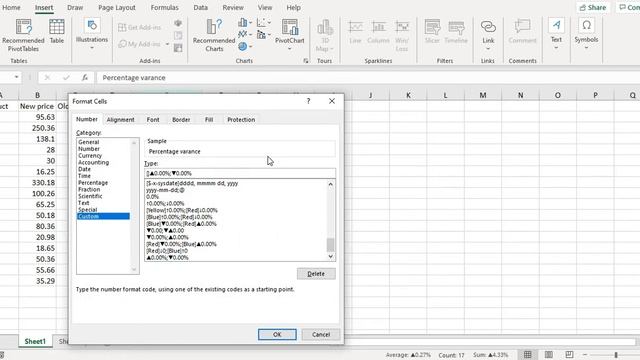Open the Formulas ribbon tab

click(x=164, y=8)
